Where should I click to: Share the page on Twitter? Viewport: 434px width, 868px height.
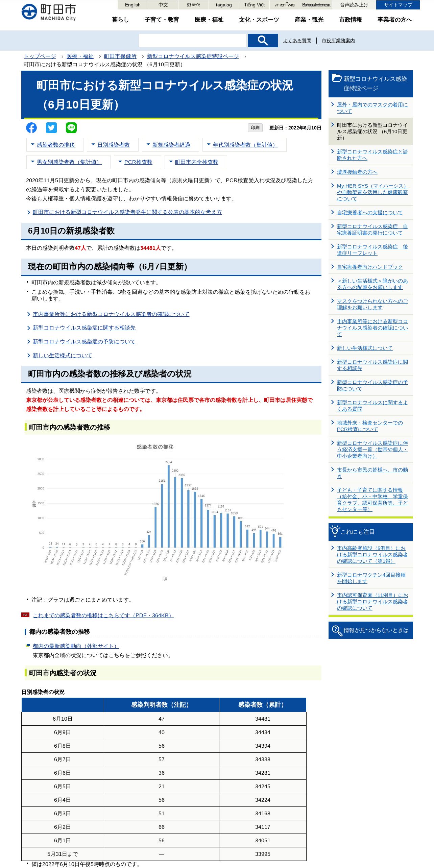[51, 128]
